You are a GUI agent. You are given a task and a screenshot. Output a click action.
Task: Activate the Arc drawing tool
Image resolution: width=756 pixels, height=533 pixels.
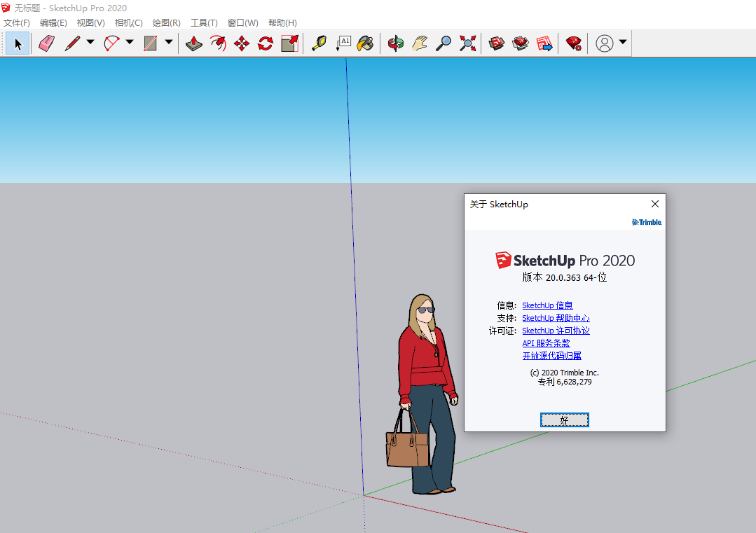pyautogui.click(x=112, y=43)
